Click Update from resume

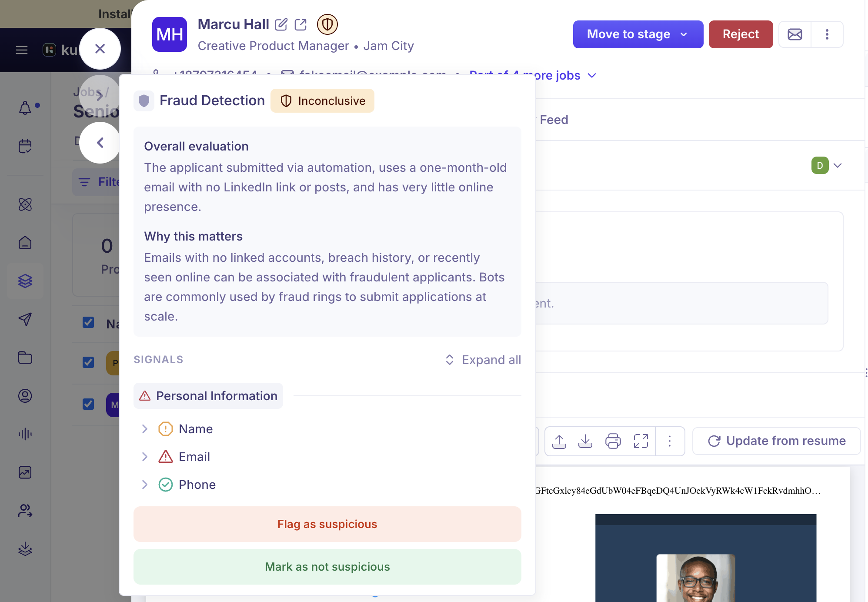pyautogui.click(x=777, y=441)
